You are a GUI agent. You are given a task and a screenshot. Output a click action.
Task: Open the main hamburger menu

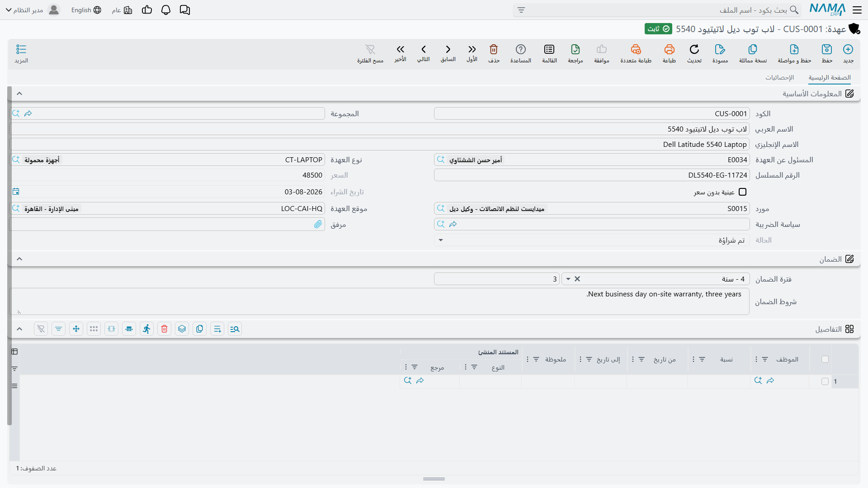pyautogui.click(x=857, y=10)
